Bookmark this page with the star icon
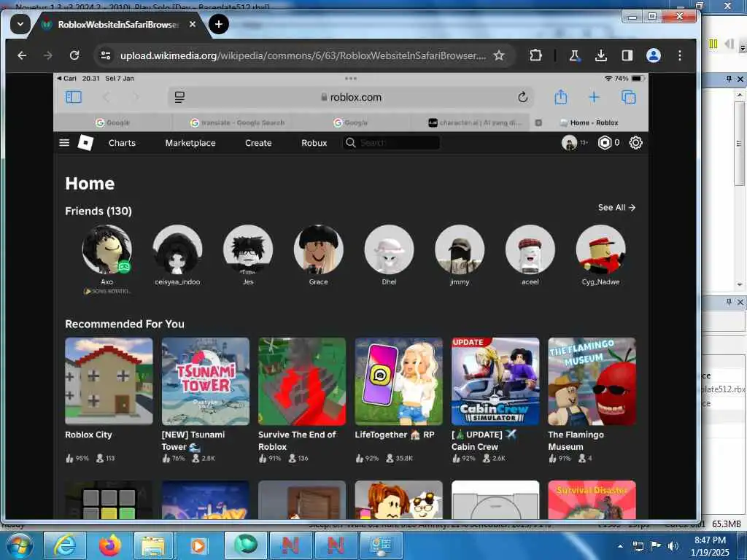The height and width of the screenshot is (560, 747). (499, 55)
